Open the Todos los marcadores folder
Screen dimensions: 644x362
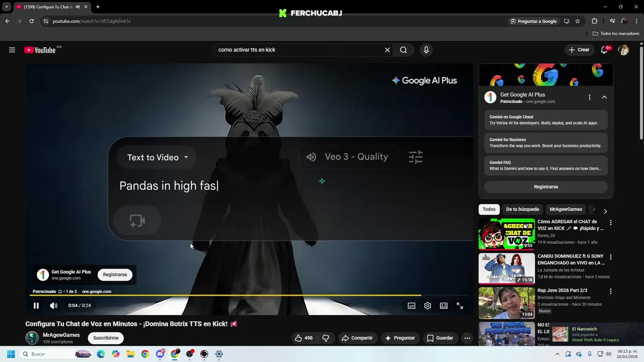616,34
